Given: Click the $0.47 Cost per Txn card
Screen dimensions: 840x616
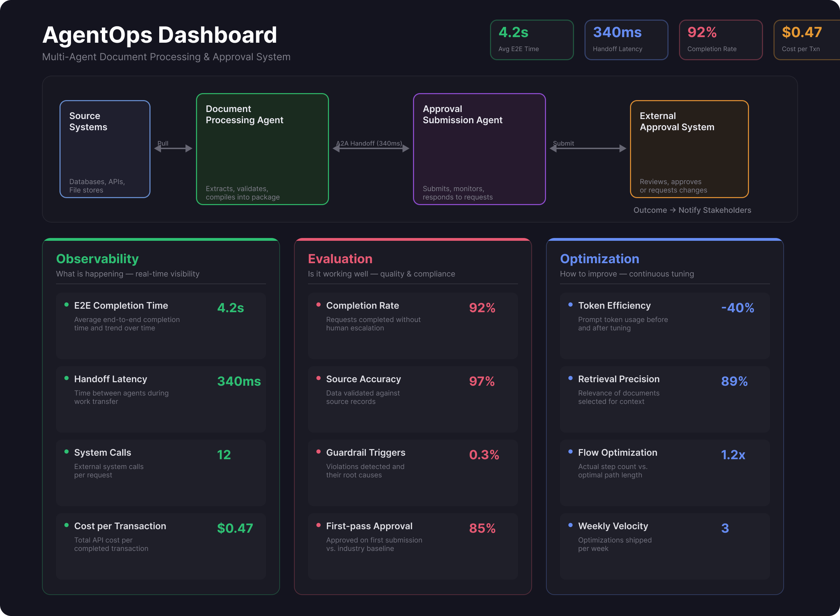Looking at the screenshot, I should (x=807, y=40).
